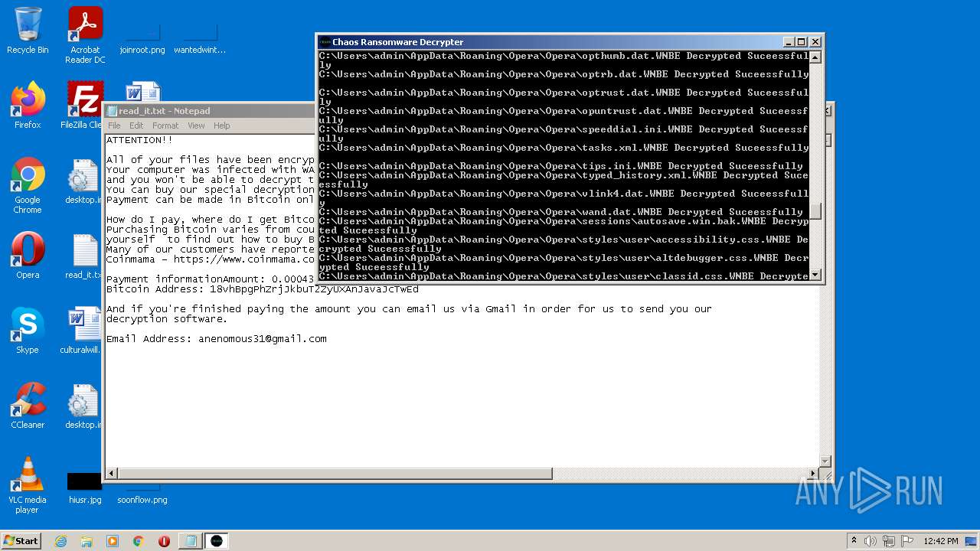The image size is (980, 551).
Task: Open the FileZilla Client shortcut
Action: point(83,106)
